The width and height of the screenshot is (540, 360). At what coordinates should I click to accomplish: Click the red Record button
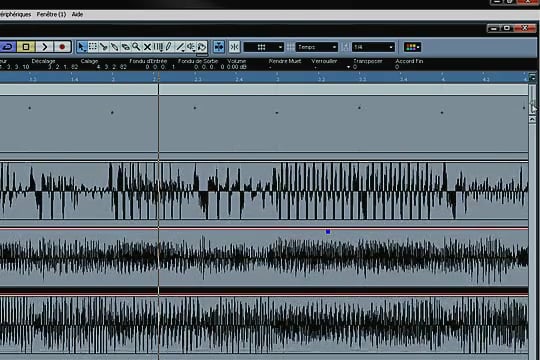(x=62, y=47)
